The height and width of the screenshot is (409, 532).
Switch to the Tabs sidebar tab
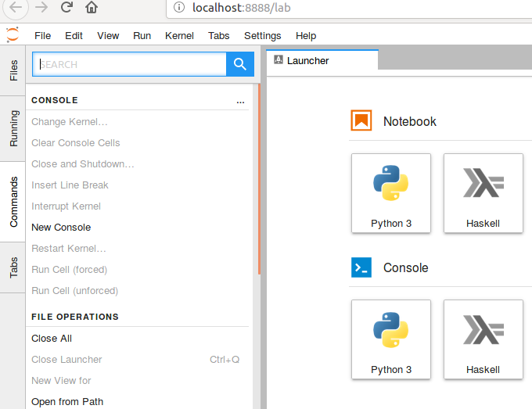13,267
